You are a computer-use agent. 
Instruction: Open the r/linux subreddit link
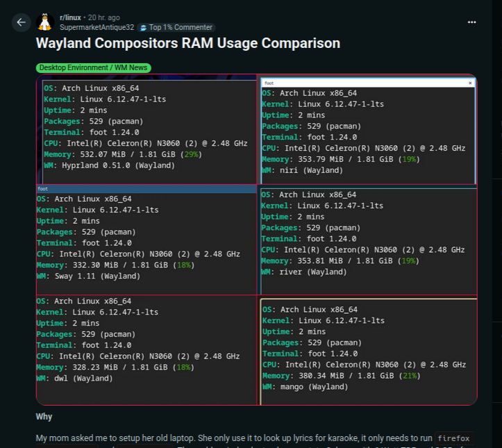tap(70, 17)
